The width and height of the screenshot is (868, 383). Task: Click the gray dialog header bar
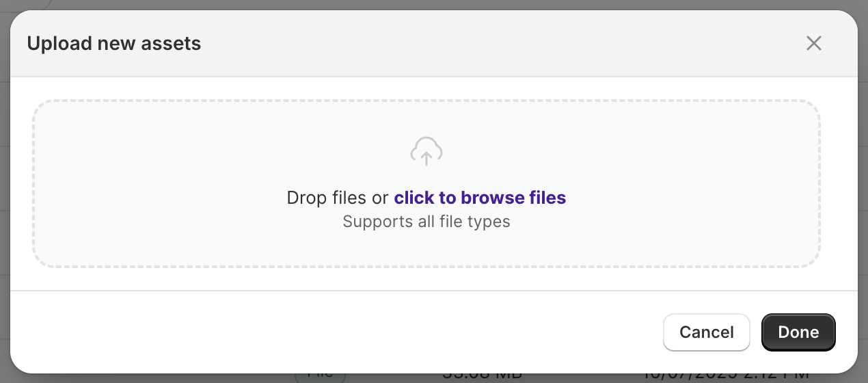tap(478, 44)
